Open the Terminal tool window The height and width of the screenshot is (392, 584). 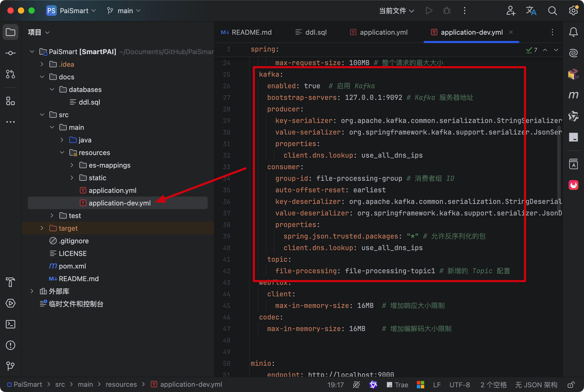point(11,324)
